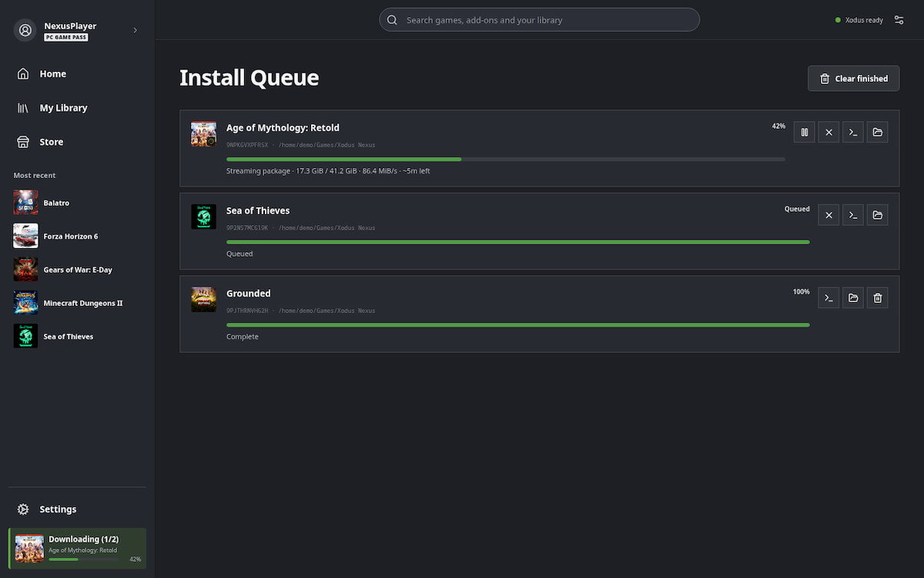The height and width of the screenshot is (578, 924).
Task: Click the Downloading (1/2) status card
Action: click(77, 549)
